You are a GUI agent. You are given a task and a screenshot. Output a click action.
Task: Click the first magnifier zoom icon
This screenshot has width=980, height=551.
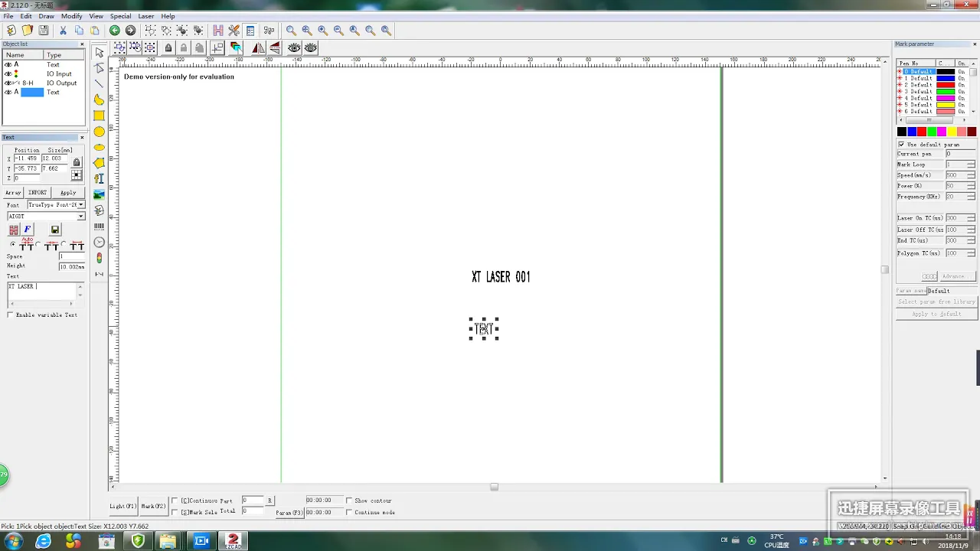(291, 31)
